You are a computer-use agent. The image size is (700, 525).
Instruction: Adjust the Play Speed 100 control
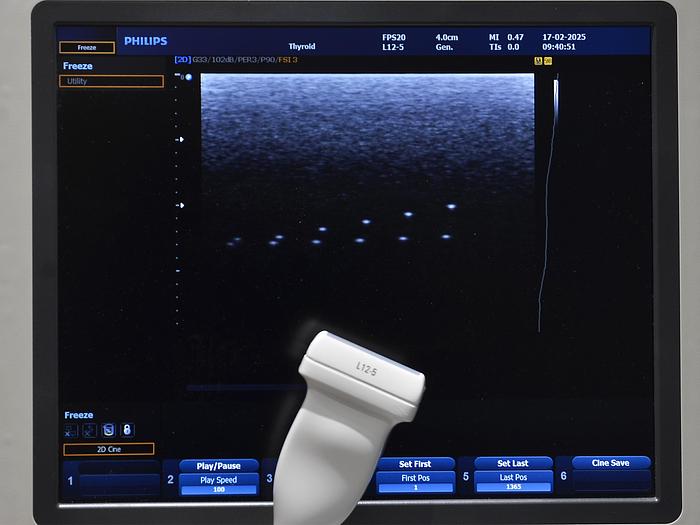tap(219, 484)
